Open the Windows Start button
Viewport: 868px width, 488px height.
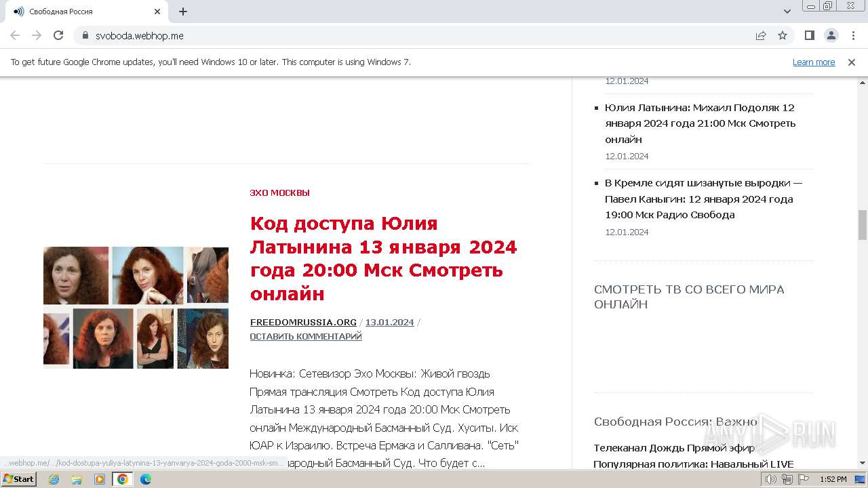coord(18,479)
